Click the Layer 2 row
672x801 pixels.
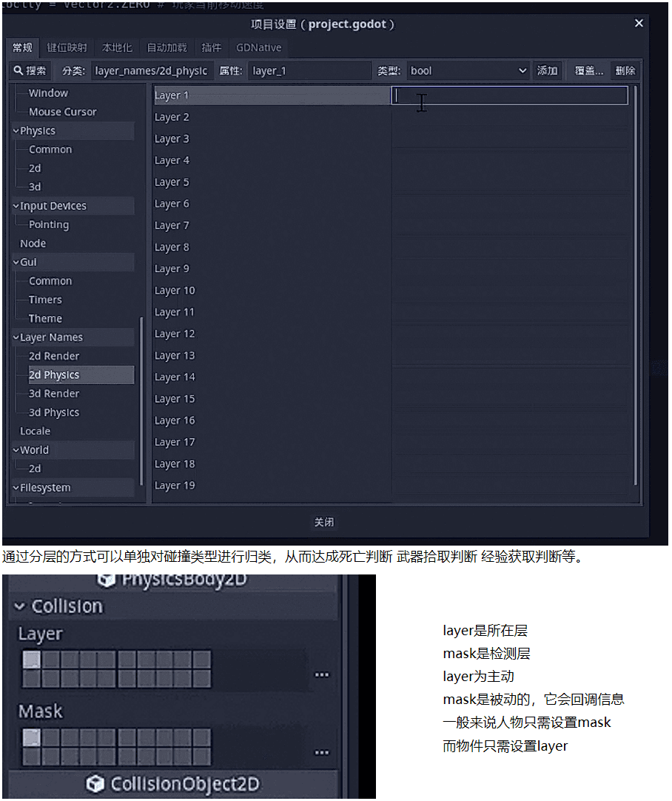pos(391,117)
